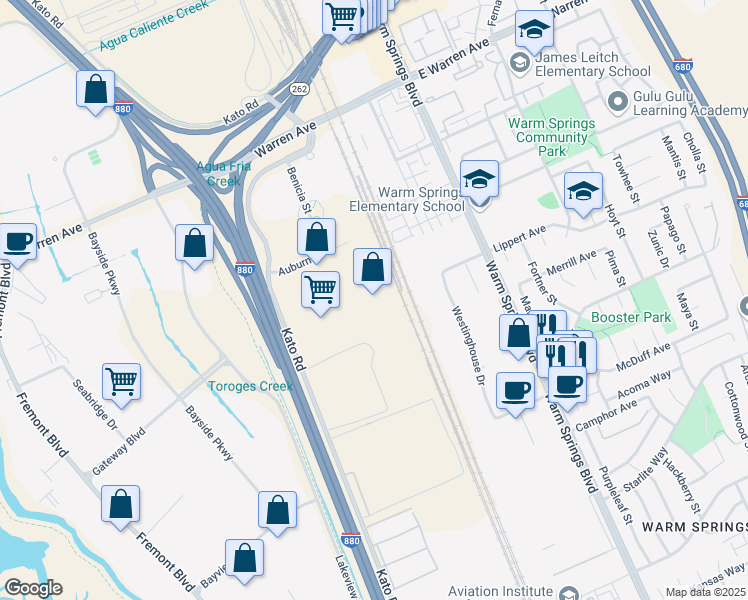The height and width of the screenshot is (600, 748).
Task: Click the Starlite Way street label
Action: pos(646,470)
